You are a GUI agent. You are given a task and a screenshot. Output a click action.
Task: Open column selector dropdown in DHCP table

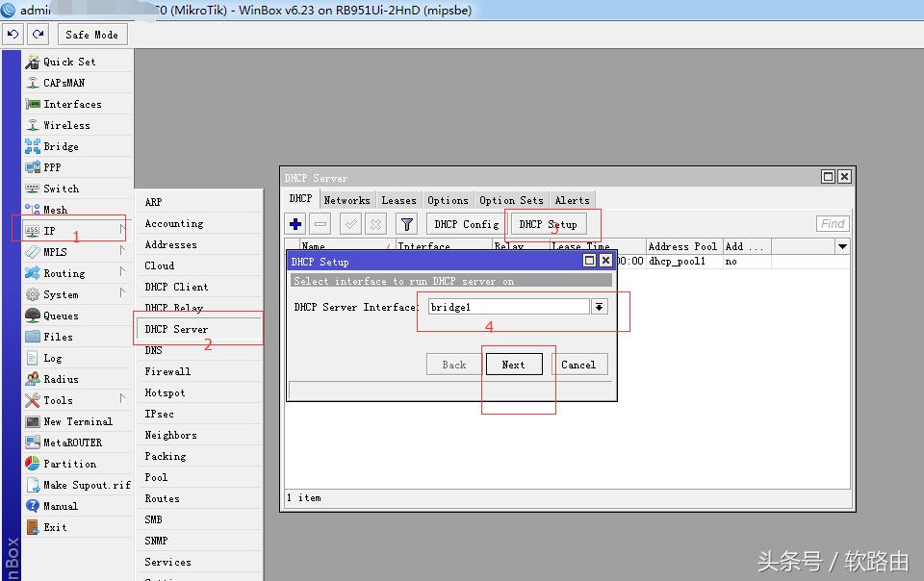(x=842, y=247)
